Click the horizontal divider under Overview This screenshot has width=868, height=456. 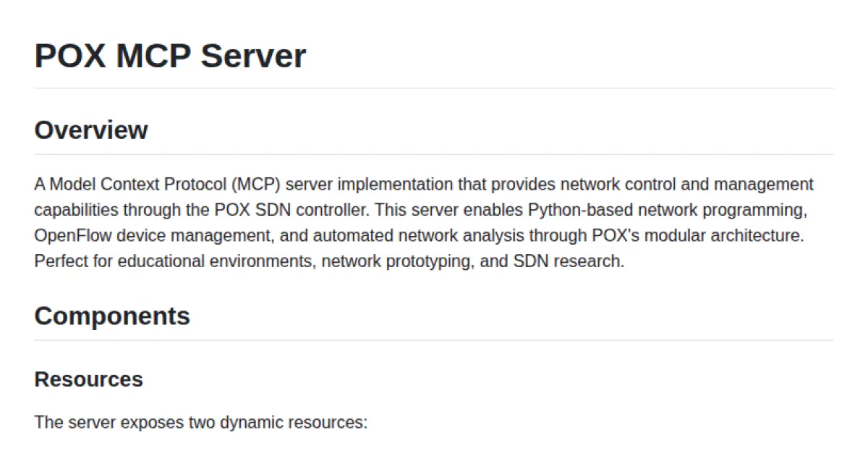(x=434, y=154)
